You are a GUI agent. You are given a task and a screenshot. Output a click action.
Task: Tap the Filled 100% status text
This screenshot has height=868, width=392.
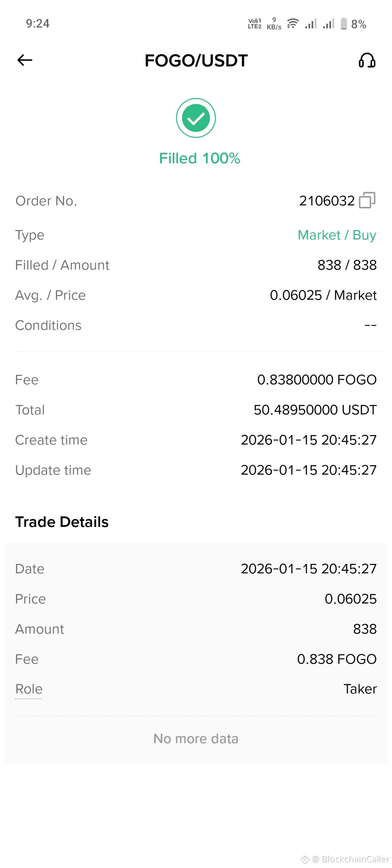(200, 158)
